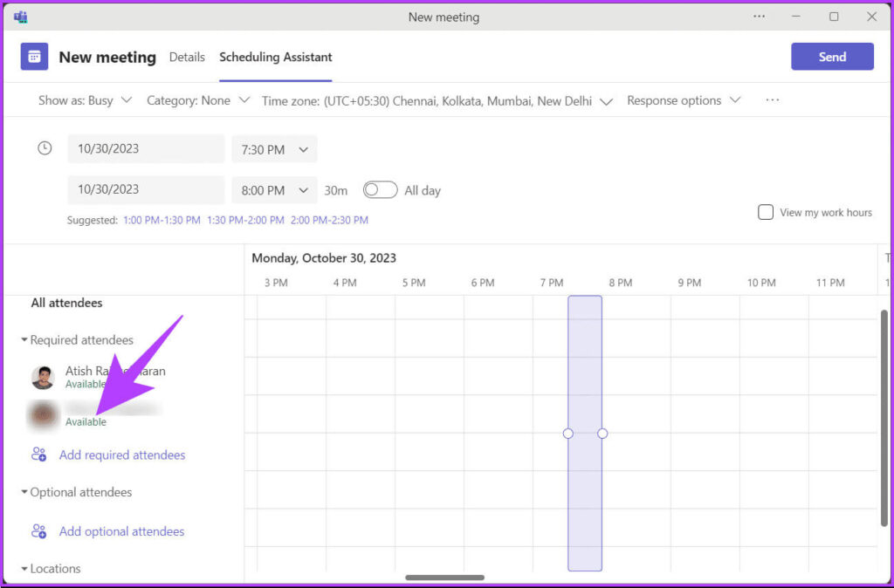This screenshot has width=894, height=588.
Task: Switch to the Details tab
Action: pos(187,57)
